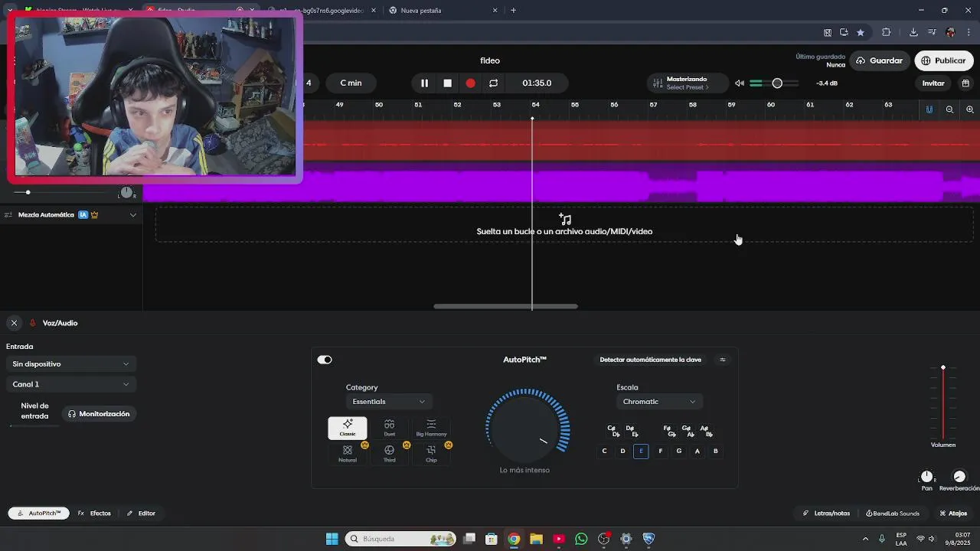
Task: Click the Invitar button
Action: [933, 83]
